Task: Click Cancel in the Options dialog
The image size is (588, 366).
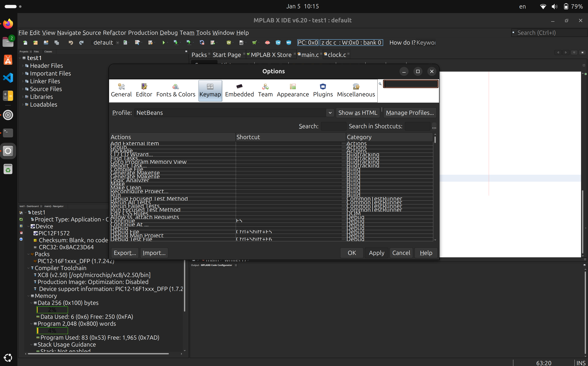Action: 401,253
